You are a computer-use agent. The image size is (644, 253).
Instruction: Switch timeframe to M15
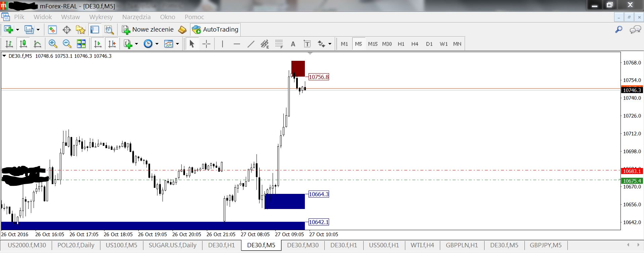tap(373, 44)
